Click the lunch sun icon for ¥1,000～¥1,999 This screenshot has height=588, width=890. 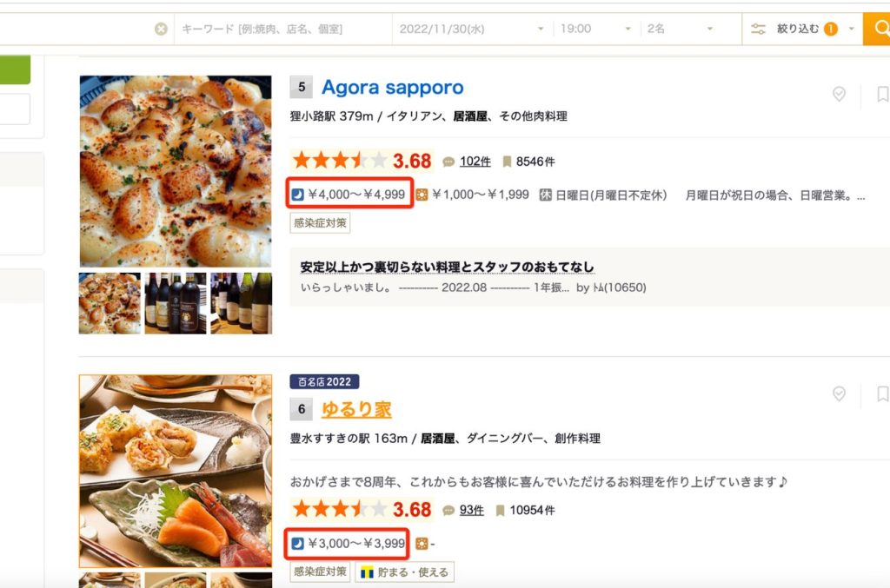[422, 195]
